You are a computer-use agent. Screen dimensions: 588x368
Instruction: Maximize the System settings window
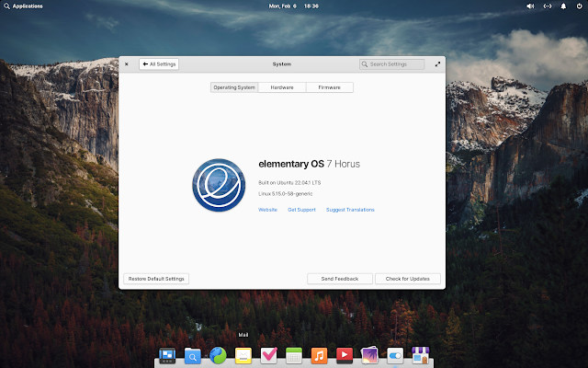coord(437,64)
